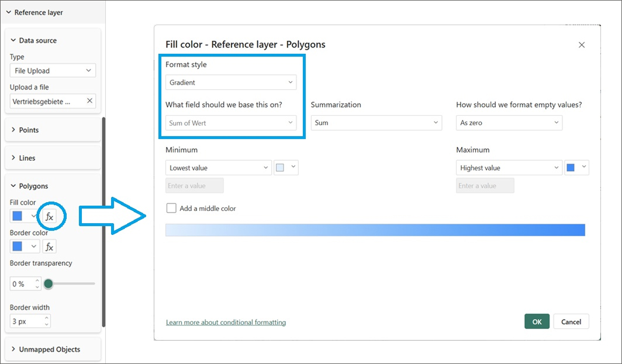Open conditional formatting fx for Fill color
Image resolution: width=622 pixels, height=364 pixels.
50,216
